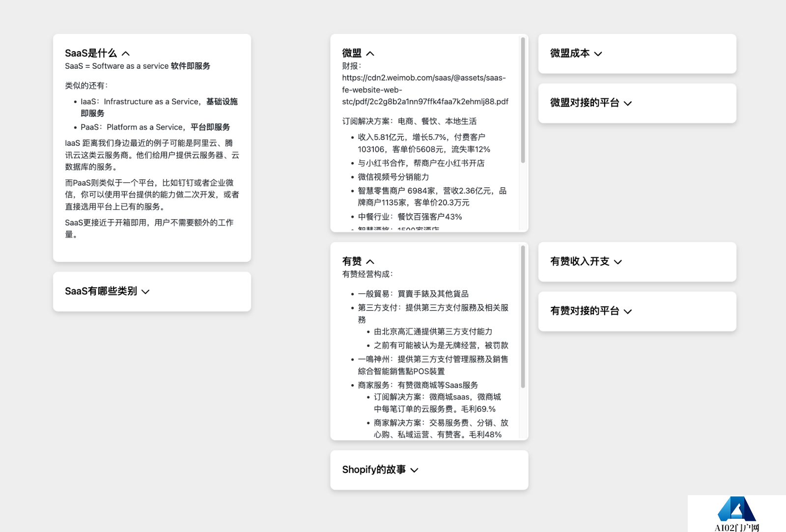786x532 pixels.
Task: Click paragraph starting '而PaaS则类似于'
Action: point(152,195)
